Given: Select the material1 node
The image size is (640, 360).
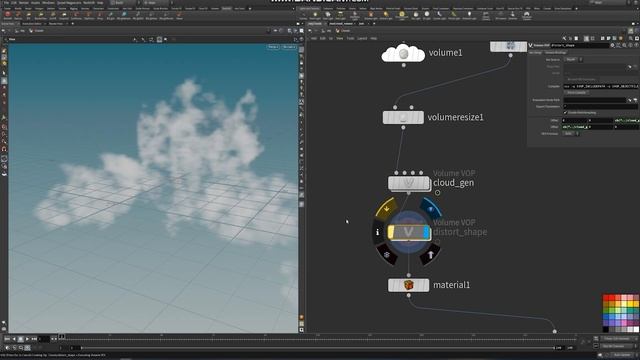Looking at the screenshot, I should (409, 285).
